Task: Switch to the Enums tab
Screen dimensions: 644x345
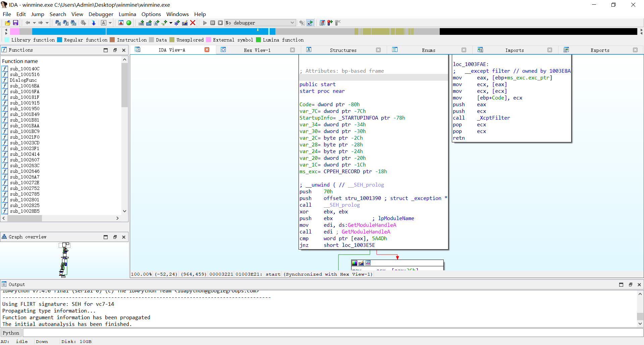Action: click(x=429, y=50)
